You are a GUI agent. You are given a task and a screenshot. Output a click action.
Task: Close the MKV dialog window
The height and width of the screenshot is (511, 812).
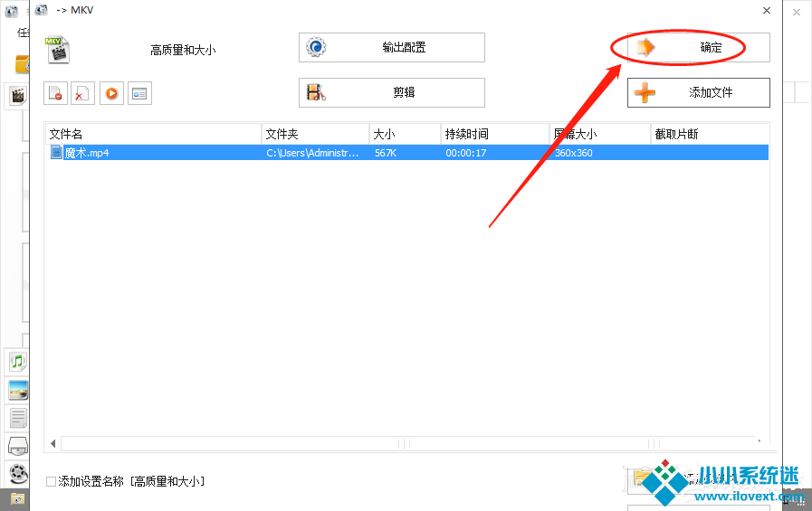coord(766,11)
